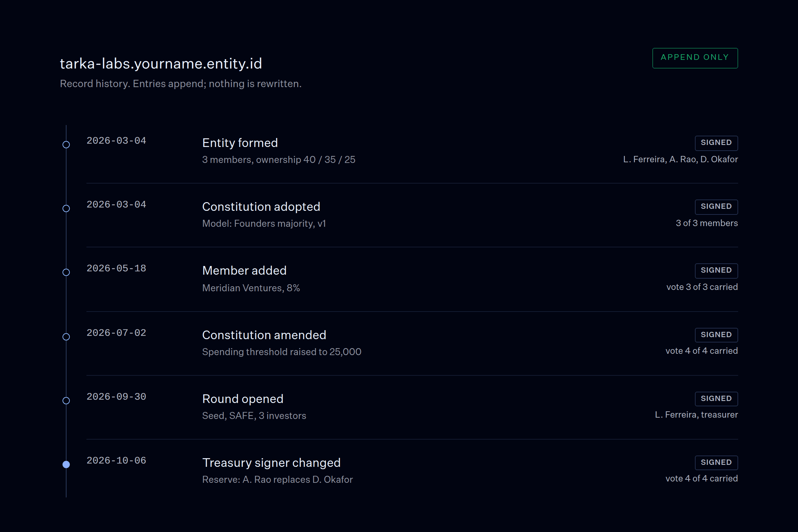Click the date 2026-10-06
The height and width of the screenshot is (532, 798).
click(116, 460)
